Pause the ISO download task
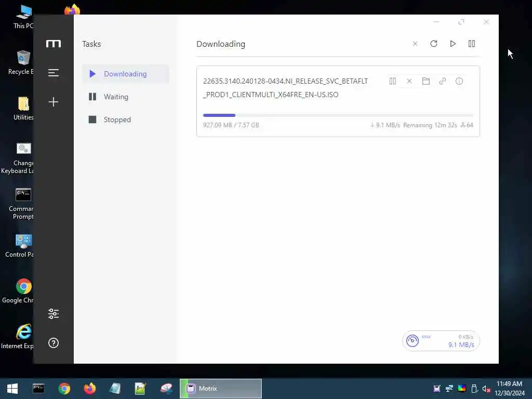The image size is (532, 399). click(x=393, y=81)
